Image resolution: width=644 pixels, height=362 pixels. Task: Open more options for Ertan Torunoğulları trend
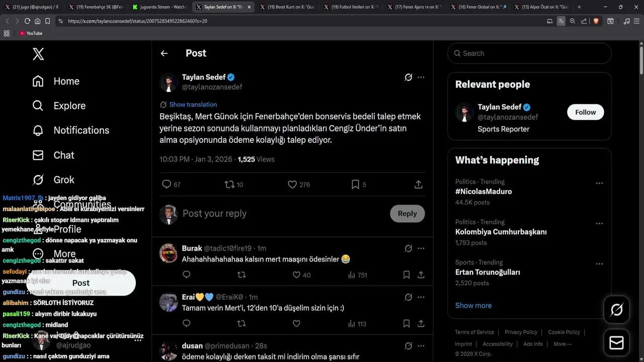point(599,263)
